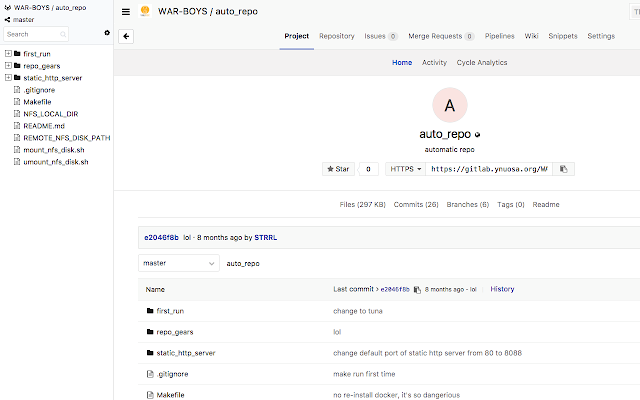Open STRRL author profile link
Image resolution: width=640 pixels, height=400 pixels.
pos(266,238)
